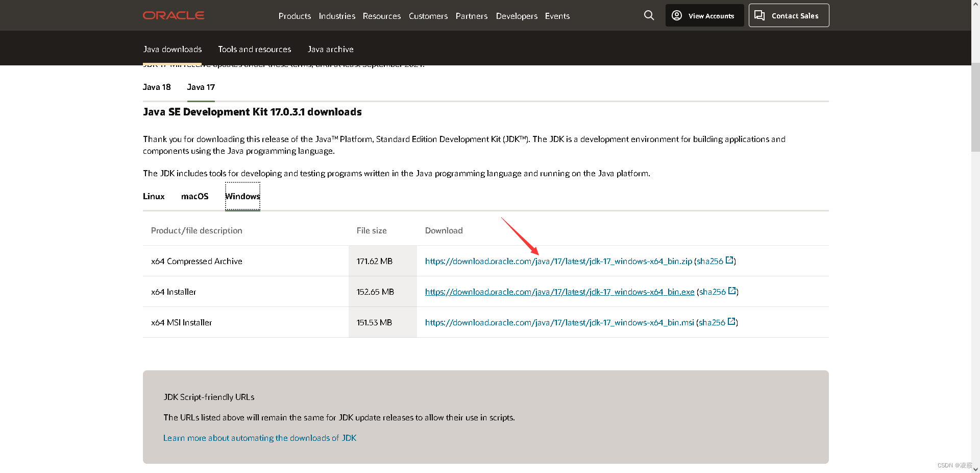The height and width of the screenshot is (473, 980).
Task: Click the '152.65 MB' file size cell
Action: (382, 292)
